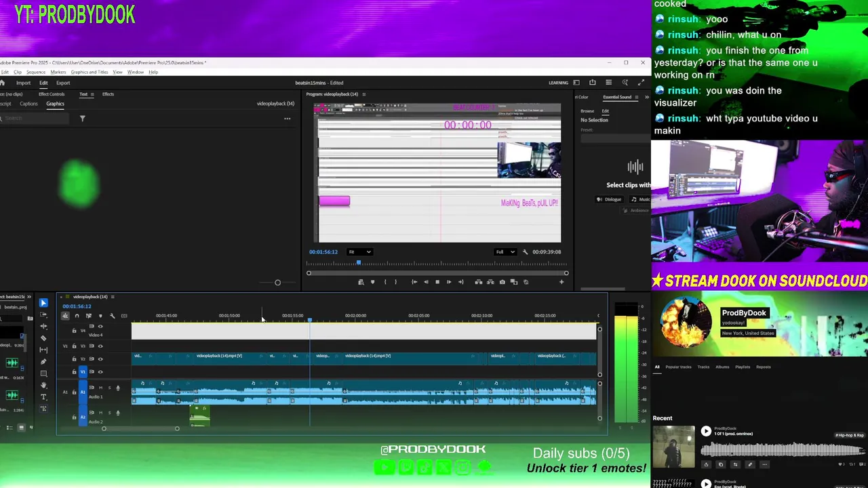Select the Ripple Edit tool
The image size is (868, 488).
tap(43, 326)
